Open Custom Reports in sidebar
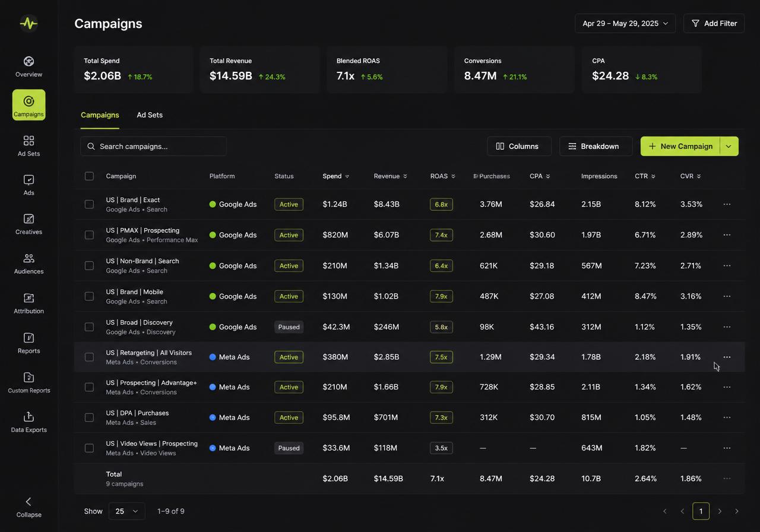The height and width of the screenshot is (532, 760). [x=28, y=382]
